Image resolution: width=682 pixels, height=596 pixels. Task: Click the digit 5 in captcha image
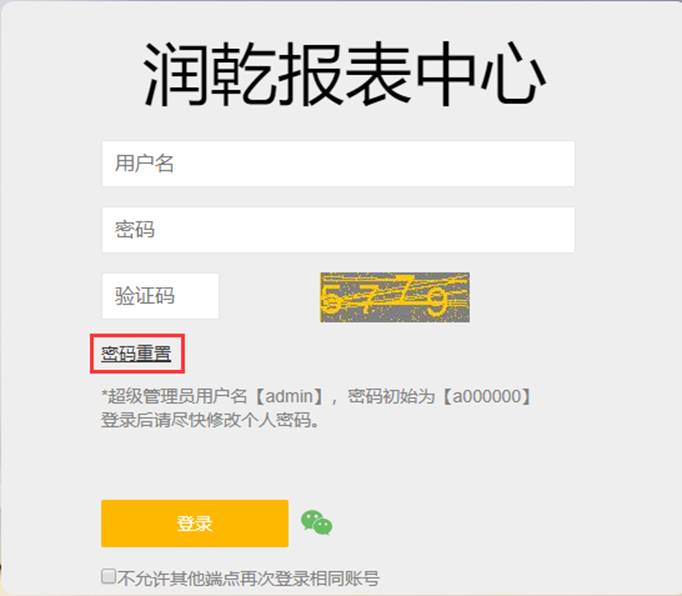331,298
